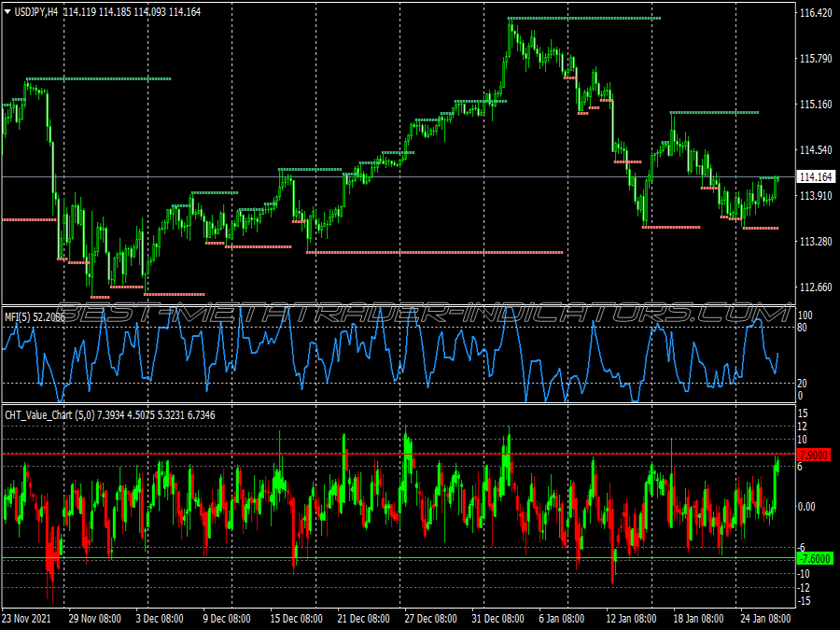Viewport: 840px width, 630px height.
Task: Click the 18 Jan 08:00 time label
Action: [x=698, y=618]
